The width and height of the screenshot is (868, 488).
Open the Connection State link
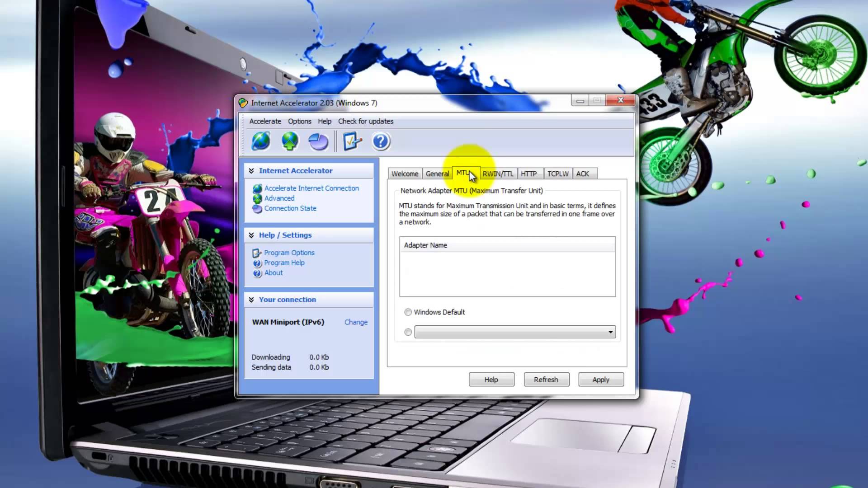tap(290, 208)
